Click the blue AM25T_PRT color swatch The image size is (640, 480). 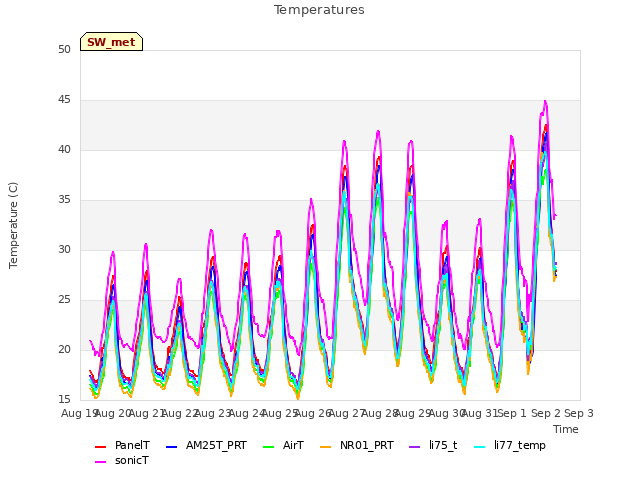pos(171,447)
